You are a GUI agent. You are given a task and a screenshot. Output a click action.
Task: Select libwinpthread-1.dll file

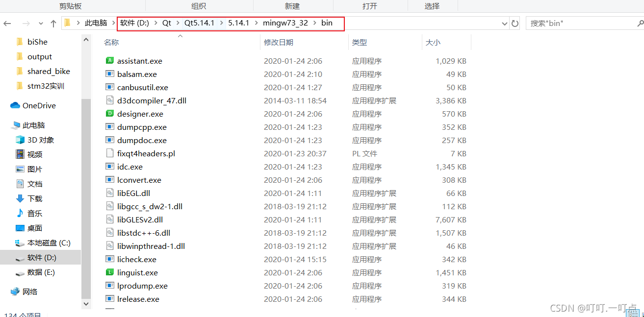[x=151, y=246]
